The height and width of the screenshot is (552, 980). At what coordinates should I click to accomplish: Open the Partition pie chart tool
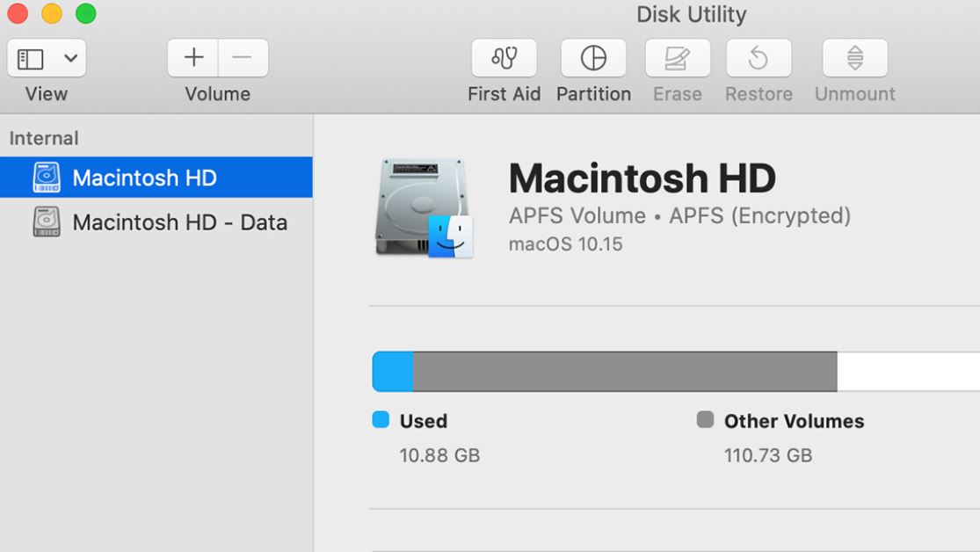tap(593, 57)
